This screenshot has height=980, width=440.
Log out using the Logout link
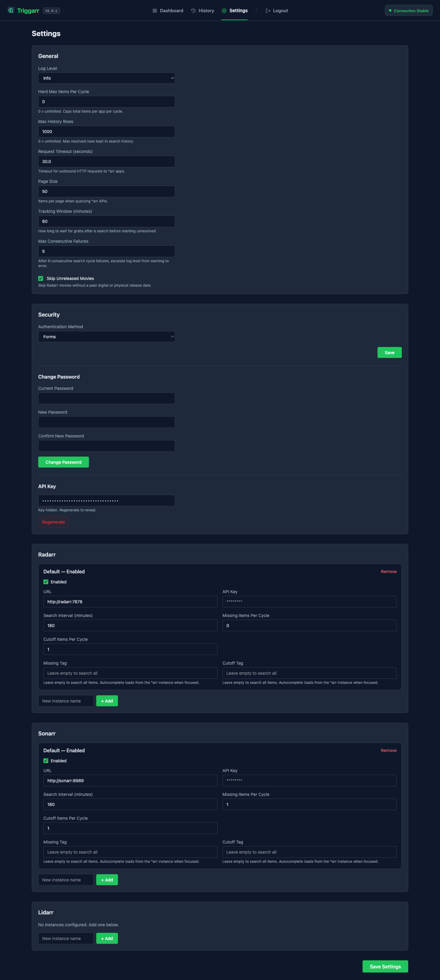point(277,11)
